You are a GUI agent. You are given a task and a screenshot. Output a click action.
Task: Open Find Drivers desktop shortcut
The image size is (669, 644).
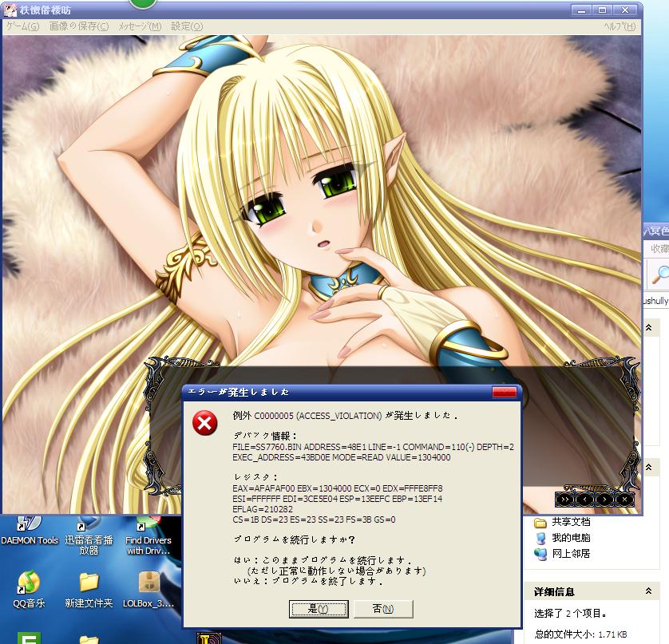(148, 535)
